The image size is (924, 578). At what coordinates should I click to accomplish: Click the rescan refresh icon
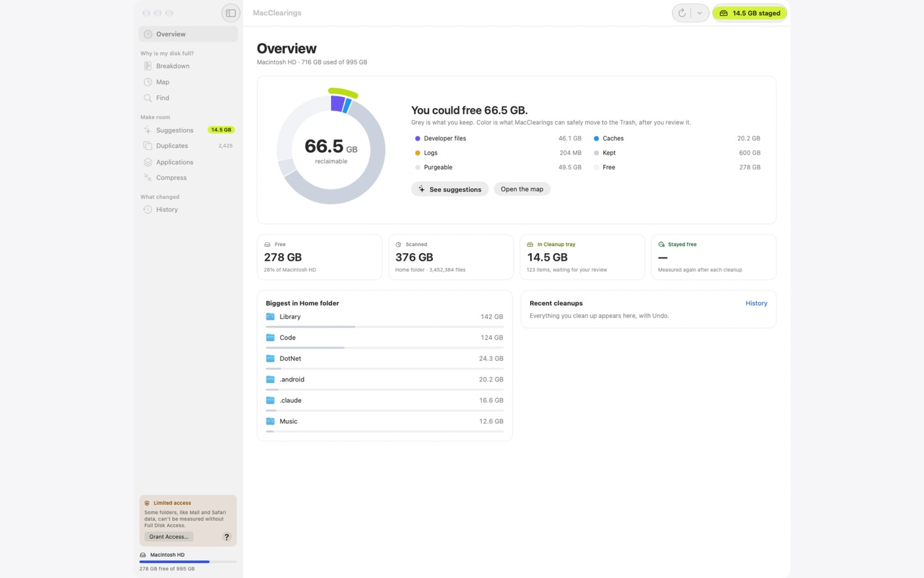[x=682, y=13]
